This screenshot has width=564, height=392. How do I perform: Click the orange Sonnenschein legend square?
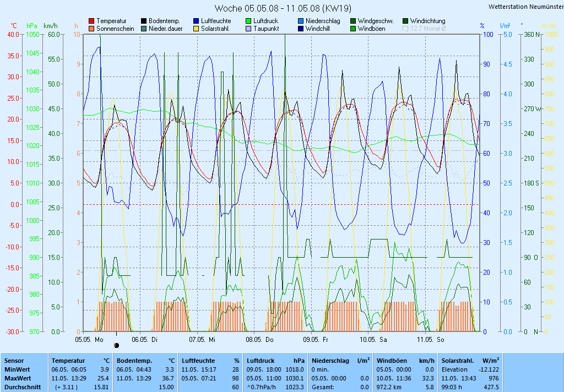[x=91, y=29]
